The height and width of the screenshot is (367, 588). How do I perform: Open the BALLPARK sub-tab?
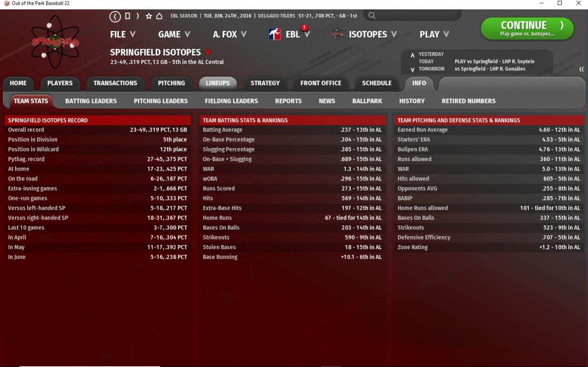pos(367,101)
